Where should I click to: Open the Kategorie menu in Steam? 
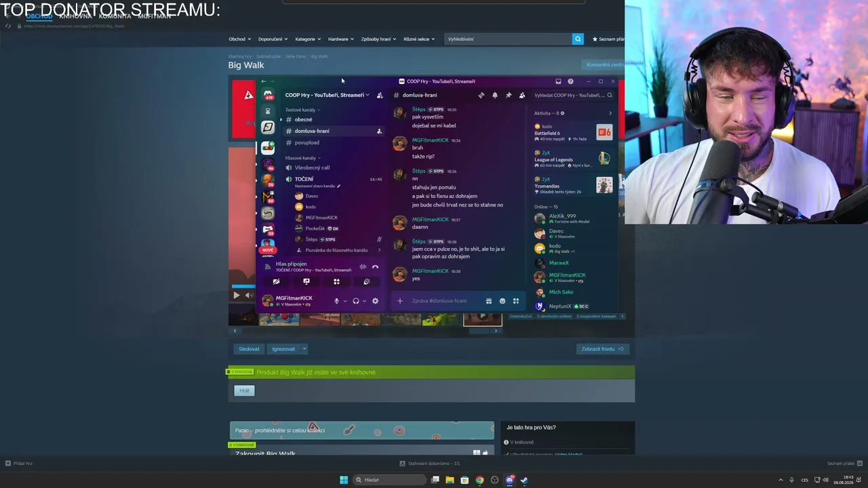[x=308, y=39]
